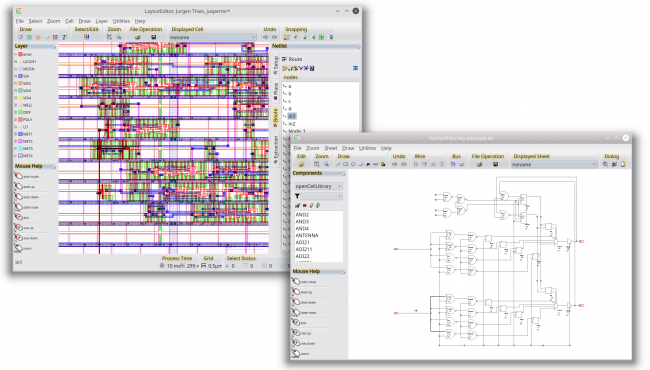Viewport: 650px width, 370px height.
Task: Select node in1 in the nodes list
Action: [x=292, y=116]
